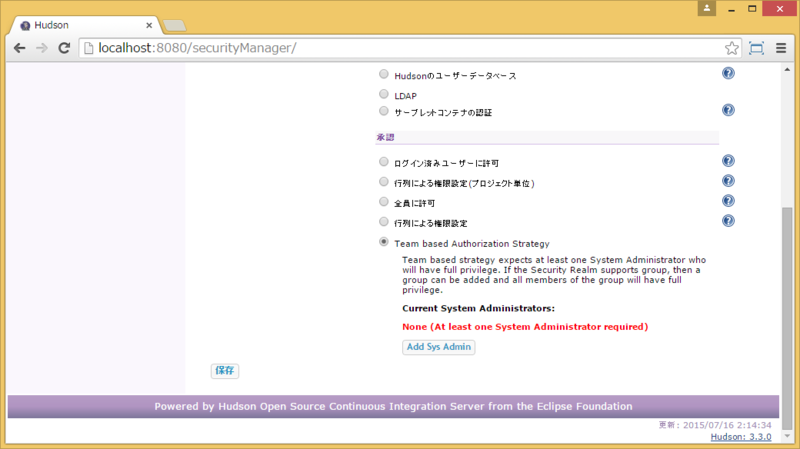Select Team based Authorization Strategy radio
This screenshot has width=800, height=449.
tap(384, 242)
